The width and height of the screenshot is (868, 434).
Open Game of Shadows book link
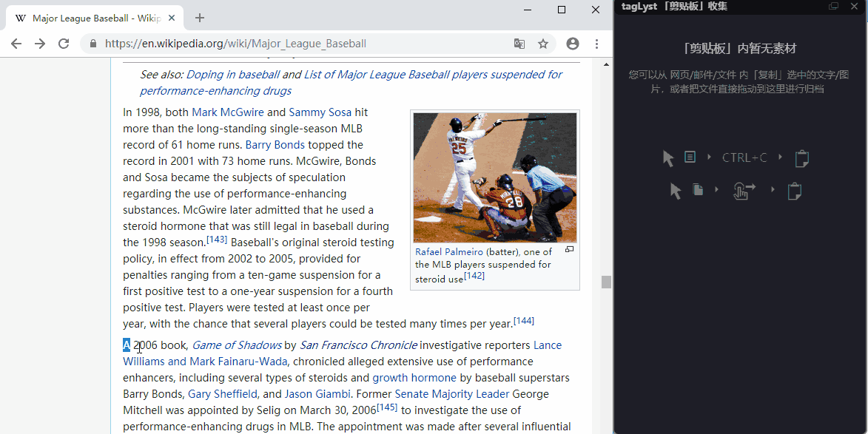[236, 345]
